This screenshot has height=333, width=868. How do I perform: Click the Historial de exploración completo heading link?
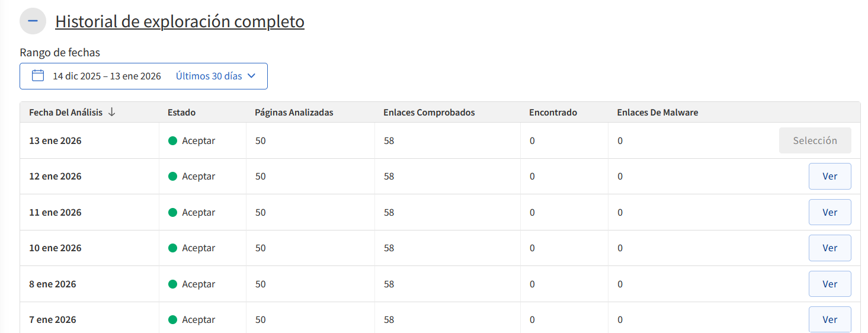coord(180,22)
